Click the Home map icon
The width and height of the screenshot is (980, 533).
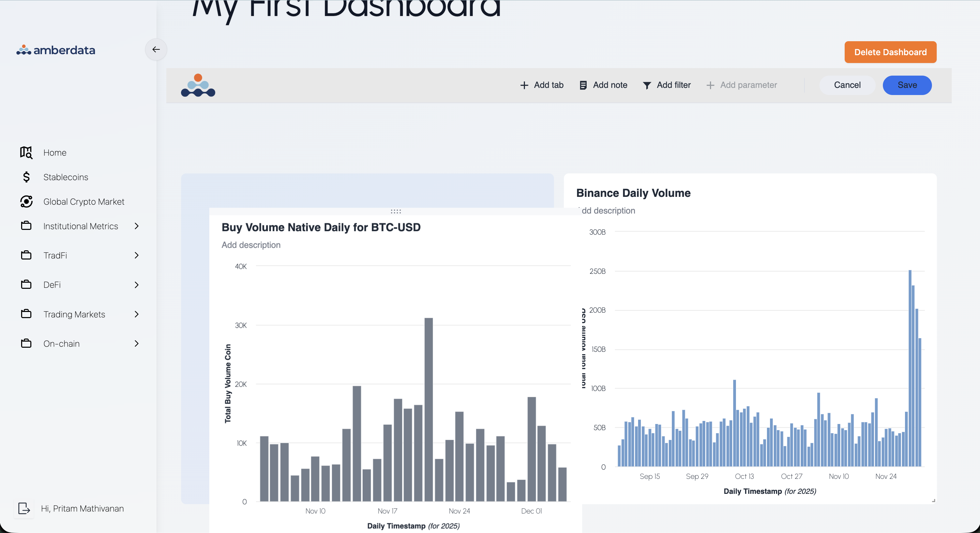(x=26, y=153)
